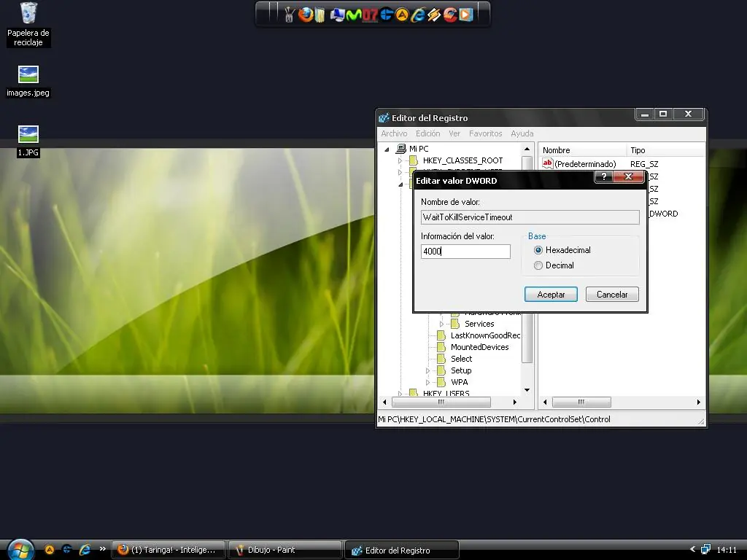Click the tree pane horizontal scrollbar thumb
Screen dimensions: 747x560
coord(441,402)
